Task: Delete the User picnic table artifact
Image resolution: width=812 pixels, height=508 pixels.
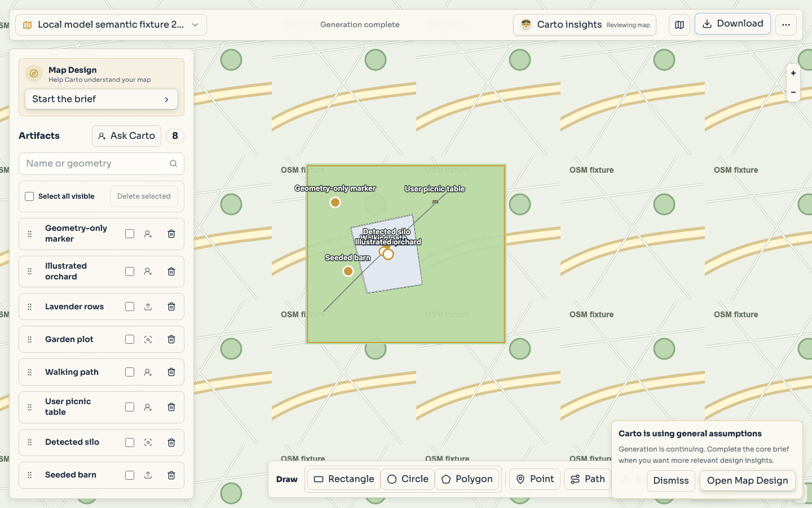Action: (x=171, y=407)
